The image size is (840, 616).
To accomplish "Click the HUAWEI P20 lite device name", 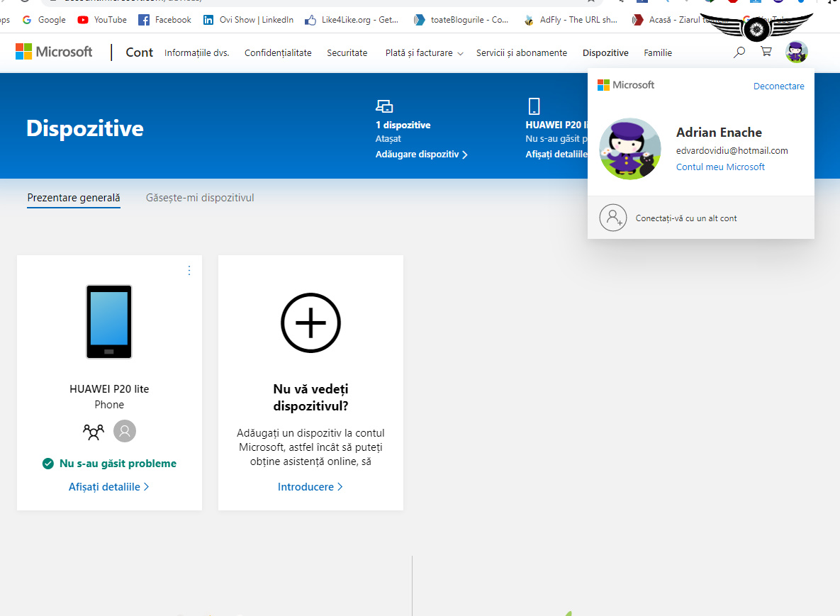I will (x=109, y=389).
